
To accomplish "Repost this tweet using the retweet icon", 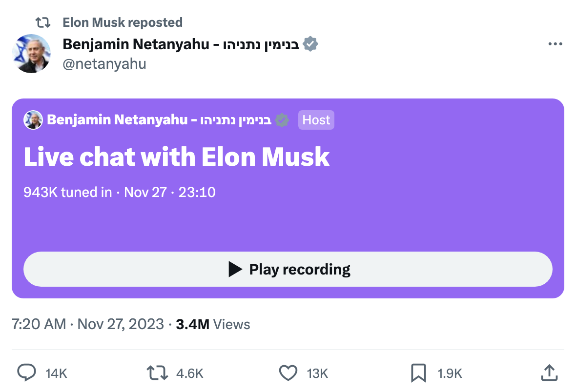I will click(158, 373).
